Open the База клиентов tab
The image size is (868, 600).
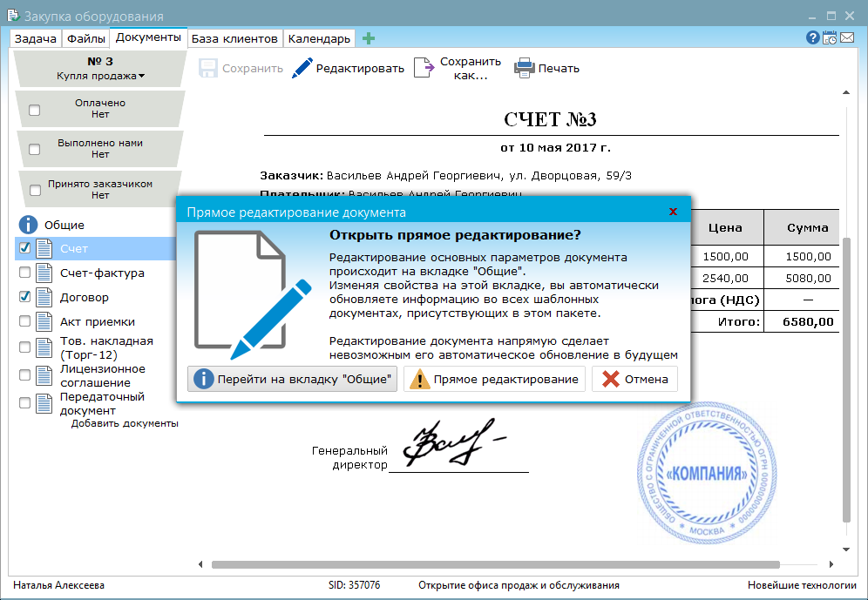tap(234, 38)
